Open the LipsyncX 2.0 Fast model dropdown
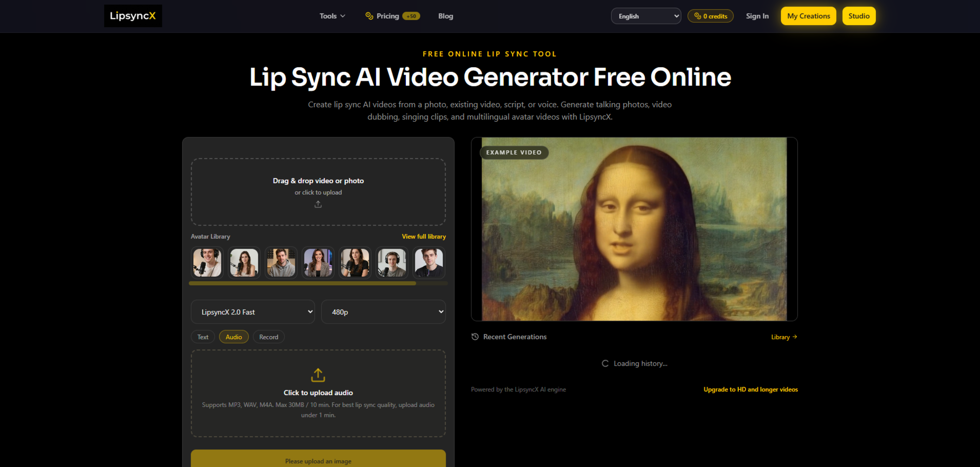980x467 pixels. [253, 312]
